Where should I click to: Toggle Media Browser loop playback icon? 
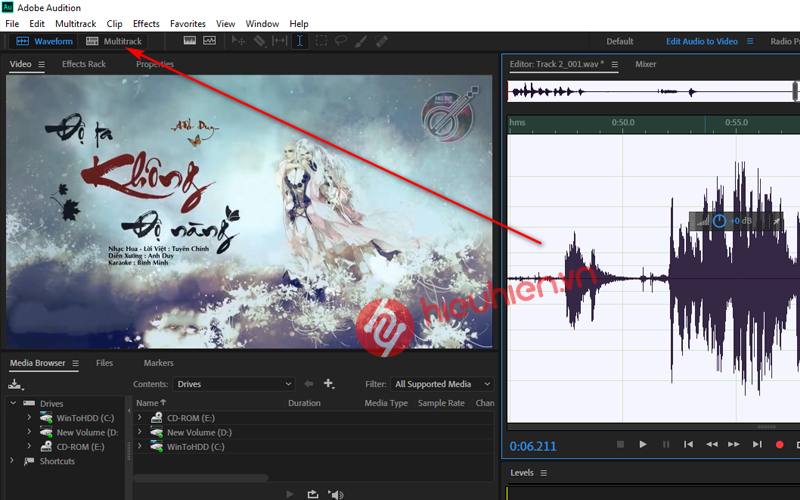313,494
